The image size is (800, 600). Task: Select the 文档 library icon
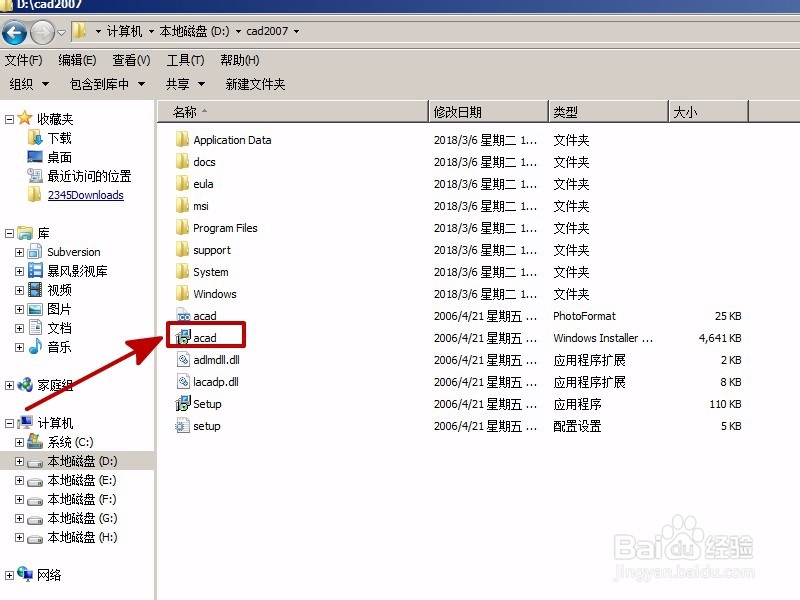35,328
